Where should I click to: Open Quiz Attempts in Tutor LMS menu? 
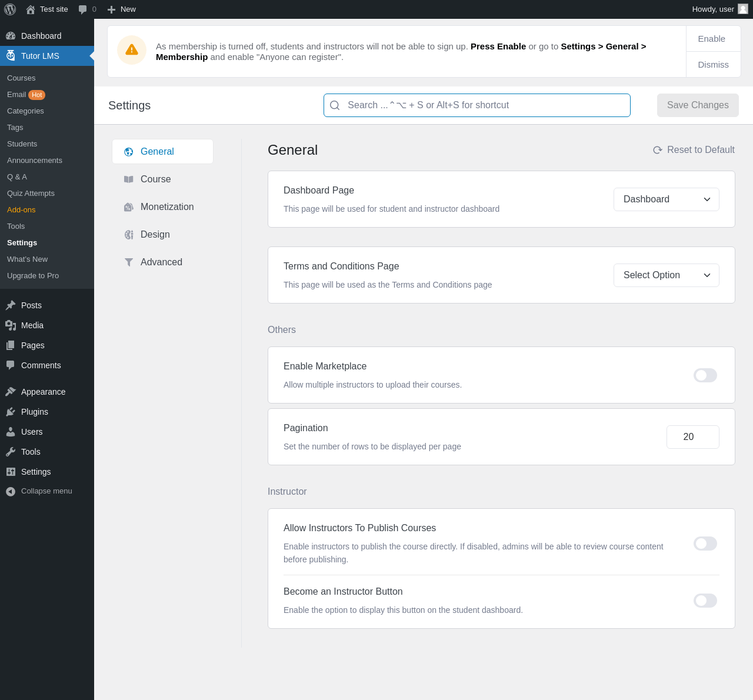pos(31,194)
